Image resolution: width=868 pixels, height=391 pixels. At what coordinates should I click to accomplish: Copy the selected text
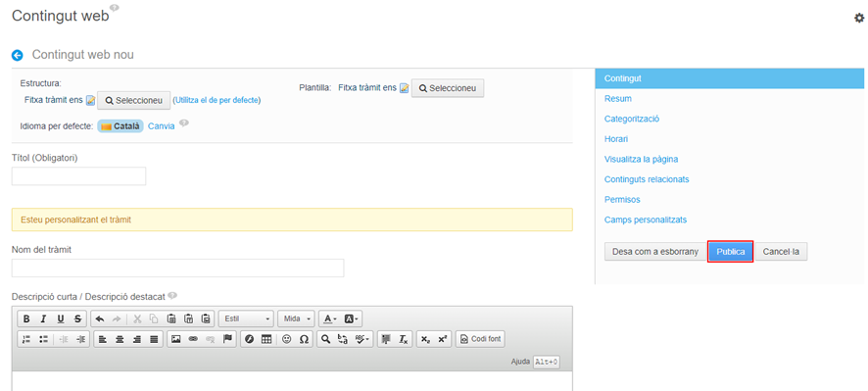154,319
